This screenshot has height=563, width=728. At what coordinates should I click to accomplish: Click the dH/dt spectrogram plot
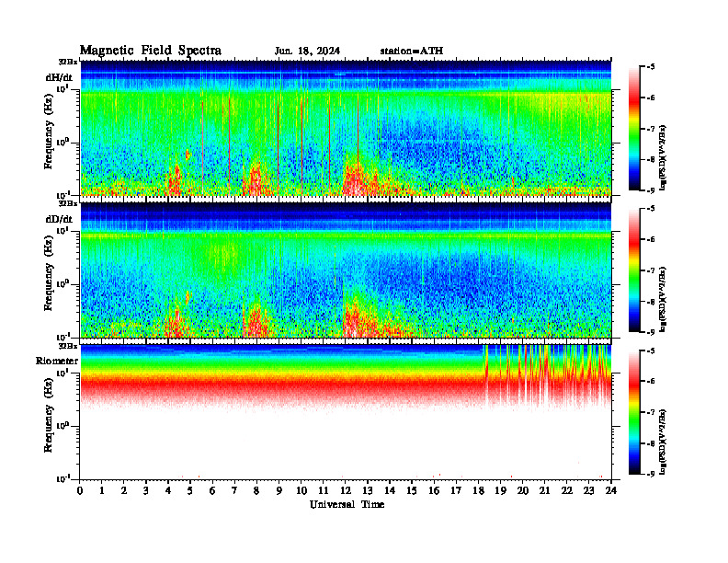pos(346,128)
